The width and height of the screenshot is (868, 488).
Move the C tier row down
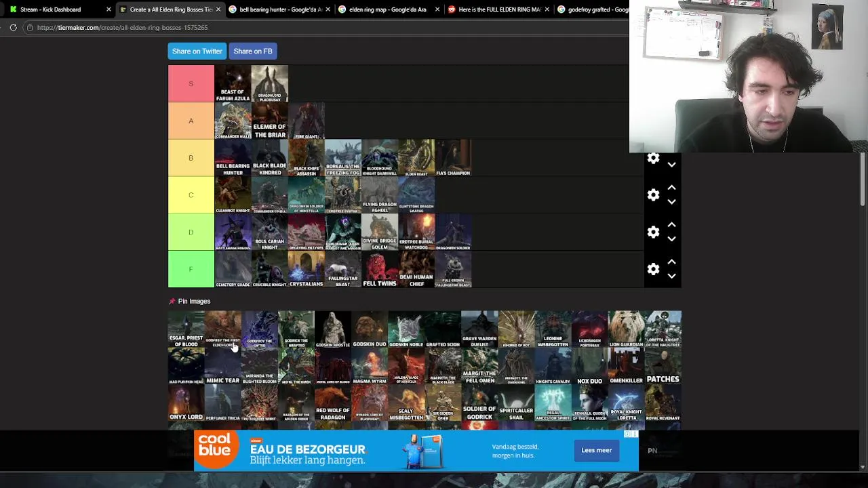671,202
